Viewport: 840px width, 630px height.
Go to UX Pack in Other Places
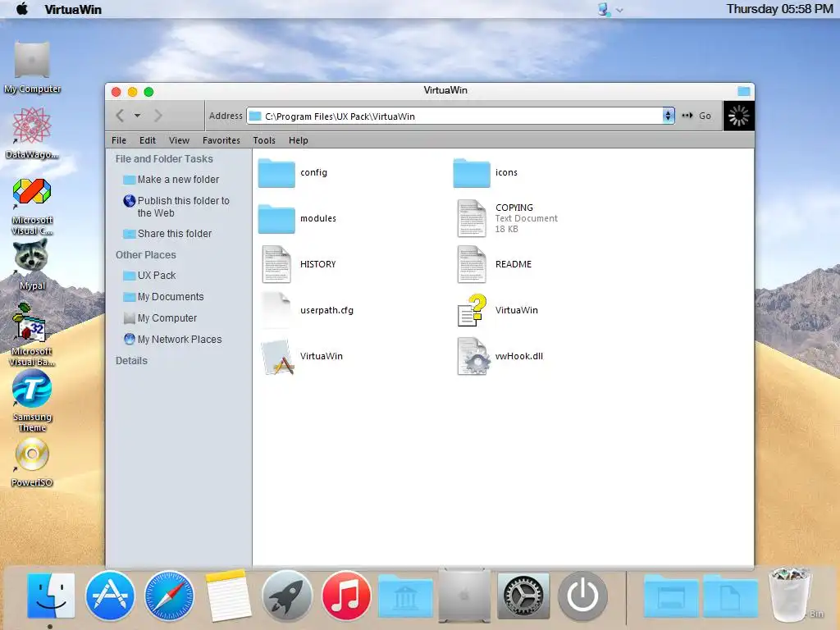pos(149,276)
